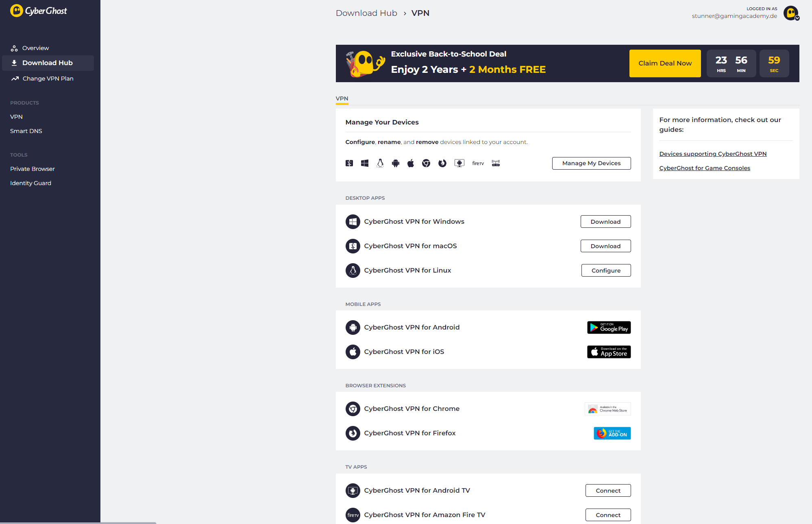Viewport: 812px width, 524px height.
Task: Click Android round icon in mobile apps
Action: (x=353, y=327)
